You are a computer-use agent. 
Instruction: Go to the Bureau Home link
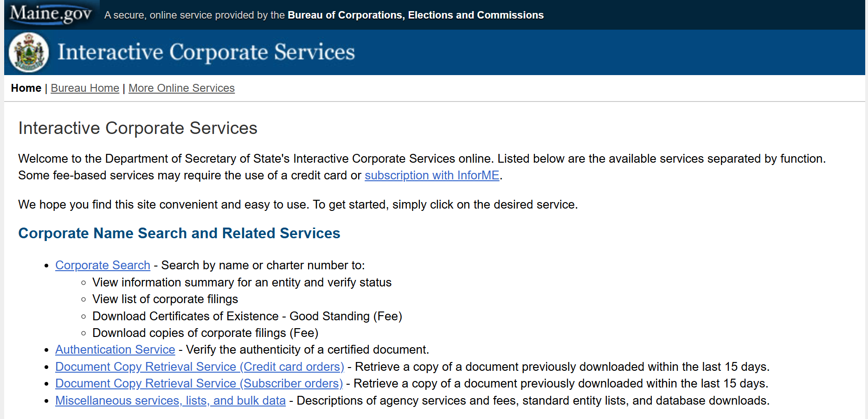pyautogui.click(x=85, y=88)
